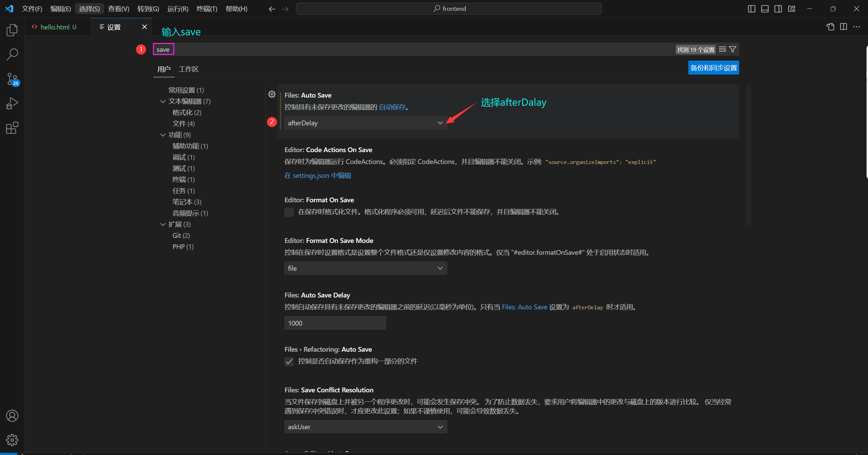Follow the 自动保存 link in Auto Save description
This screenshot has height=455, width=868.
click(392, 107)
